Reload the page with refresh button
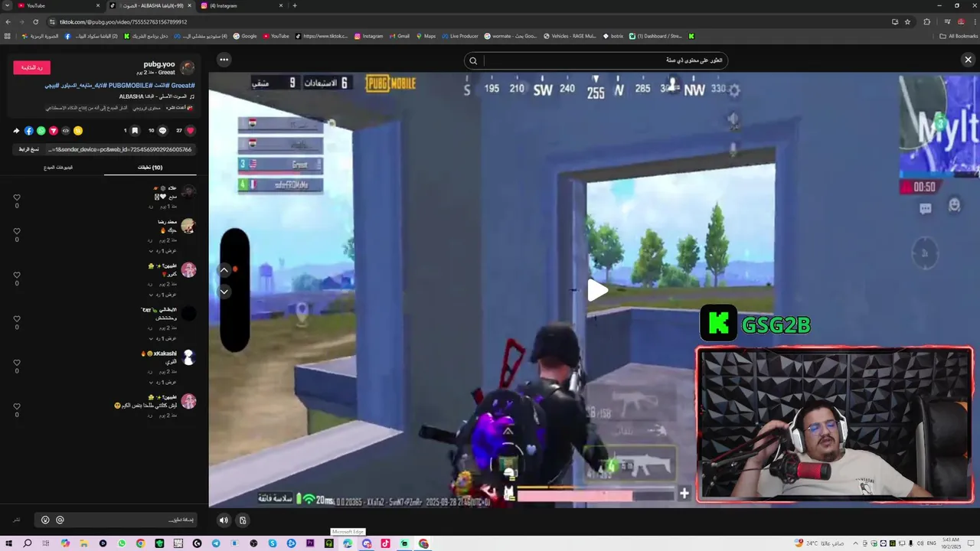This screenshot has height=551, width=980. [35, 22]
